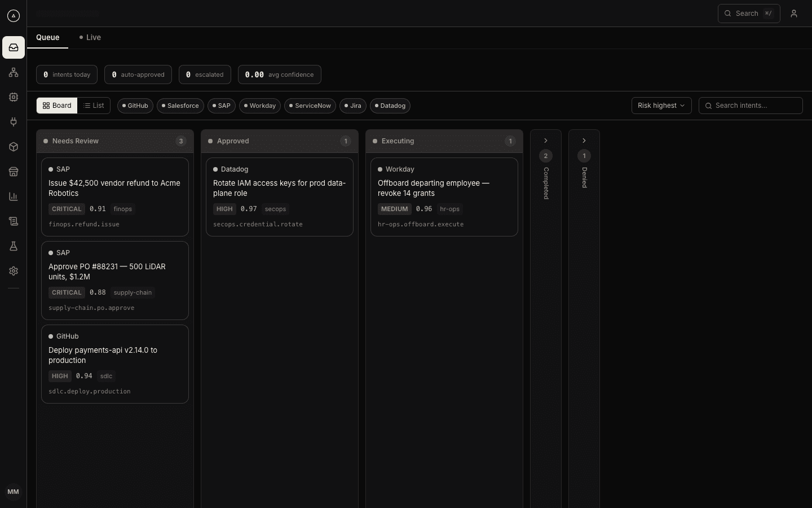812x508 pixels.
Task: Toggle the Datadog filter chip
Action: click(390, 106)
